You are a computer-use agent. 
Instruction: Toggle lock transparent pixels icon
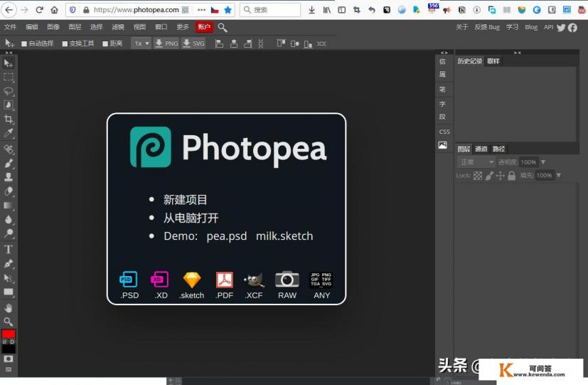(x=478, y=176)
